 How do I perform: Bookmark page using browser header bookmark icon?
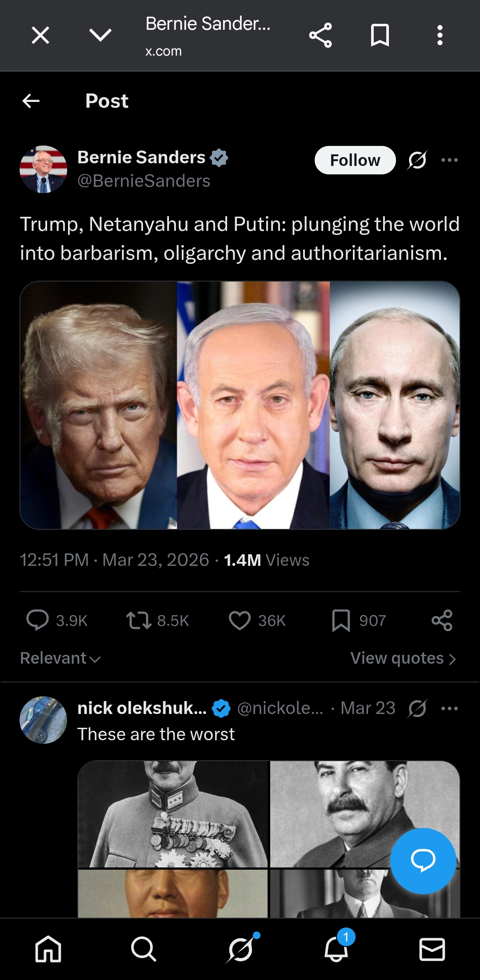(x=380, y=35)
